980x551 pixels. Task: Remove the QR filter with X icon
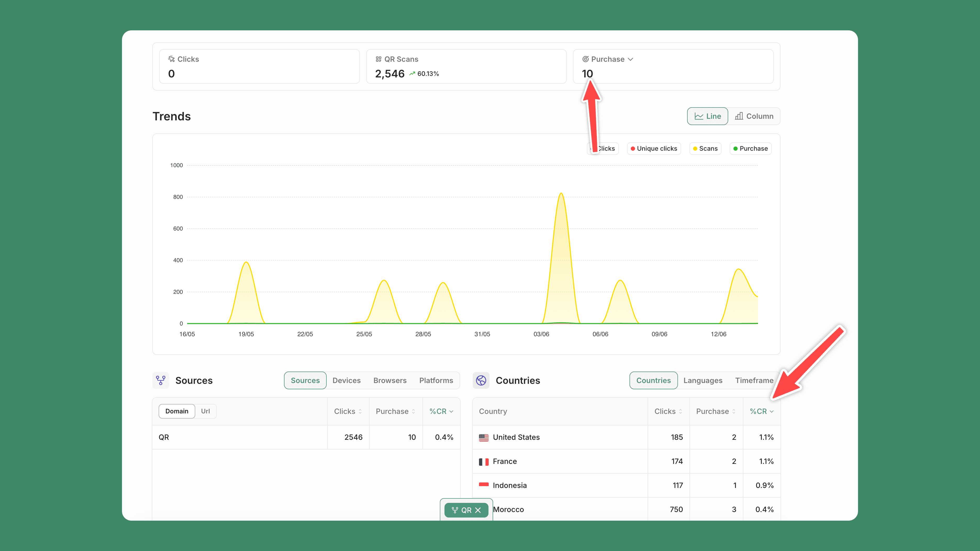point(478,510)
